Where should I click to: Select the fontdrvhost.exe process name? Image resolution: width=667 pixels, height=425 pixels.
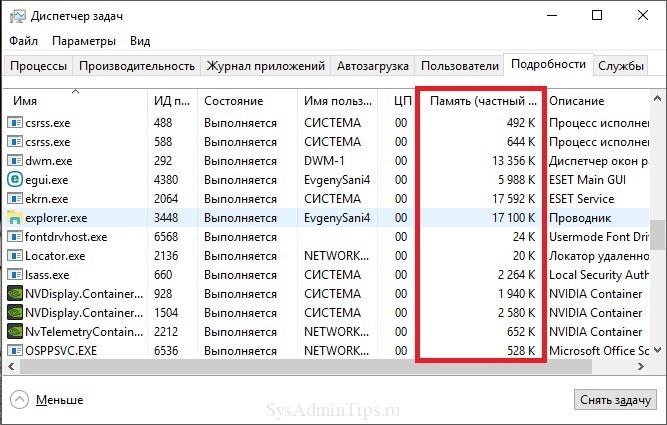[x=66, y=237]
